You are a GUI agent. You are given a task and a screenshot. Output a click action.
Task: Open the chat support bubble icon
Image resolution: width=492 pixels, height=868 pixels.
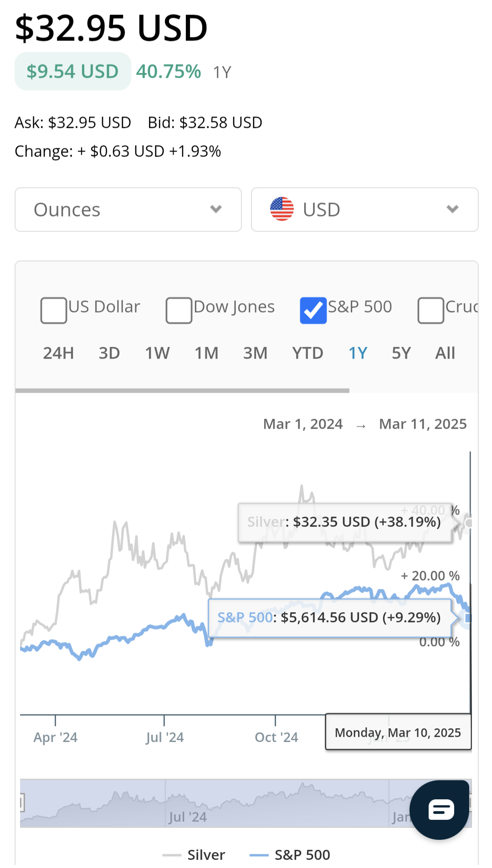pos(439,809)
